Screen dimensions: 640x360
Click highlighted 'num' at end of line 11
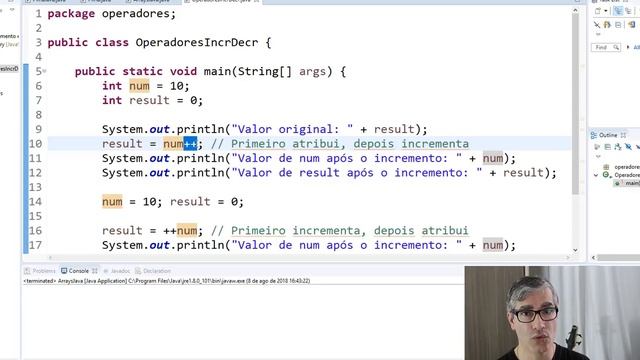(x=493, y=158)
